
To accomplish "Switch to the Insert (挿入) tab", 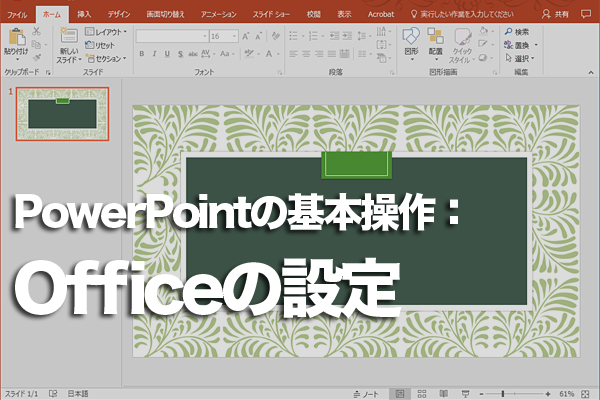I will tap(84, 15).
